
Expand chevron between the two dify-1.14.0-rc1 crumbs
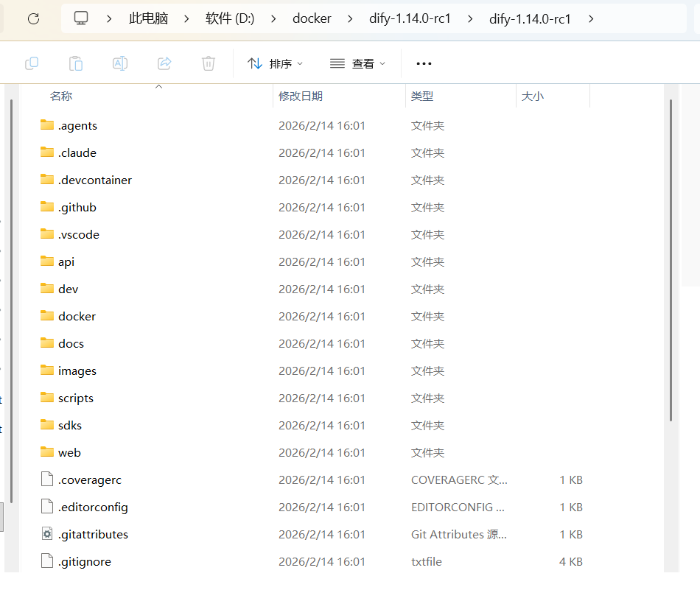coord(470,18)
